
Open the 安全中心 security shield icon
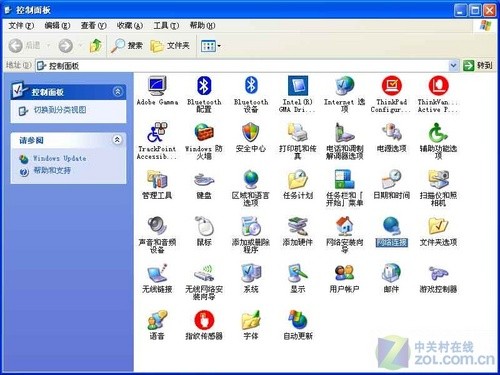click(251, 133)
